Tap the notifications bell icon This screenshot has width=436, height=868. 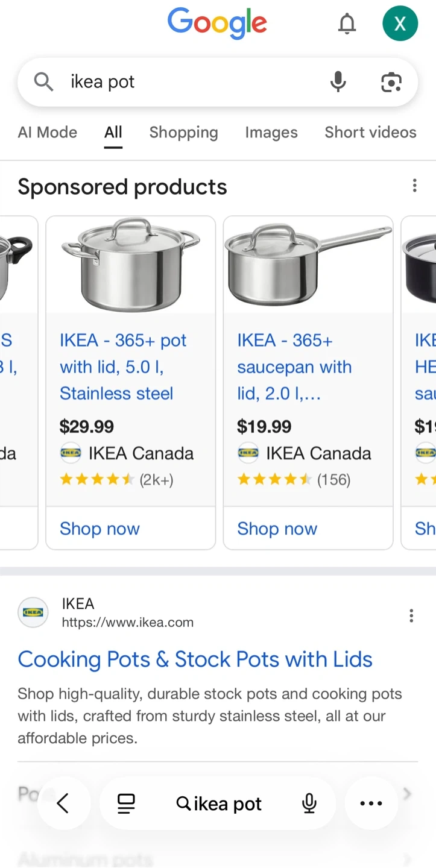347,24
